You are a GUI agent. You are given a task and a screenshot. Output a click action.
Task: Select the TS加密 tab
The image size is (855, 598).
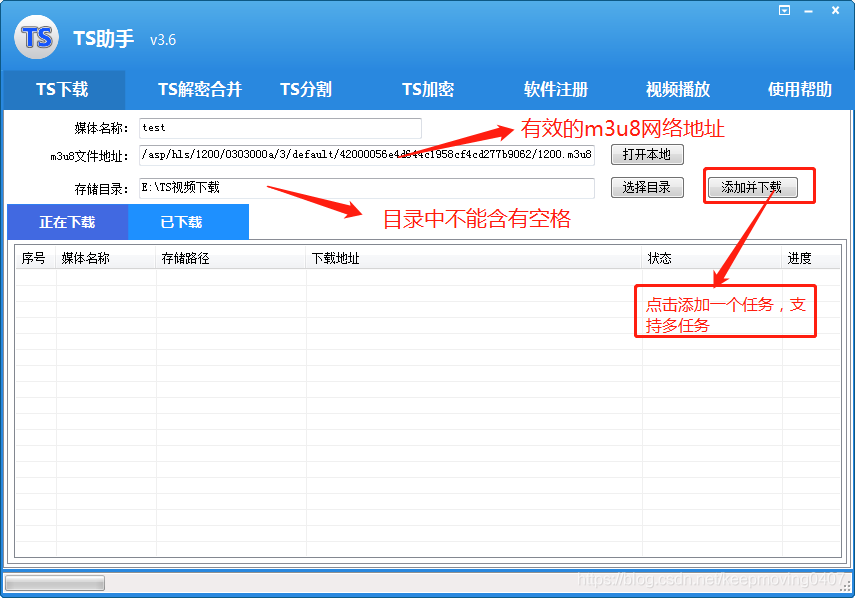pyautogui.click(x=428, y=89)
